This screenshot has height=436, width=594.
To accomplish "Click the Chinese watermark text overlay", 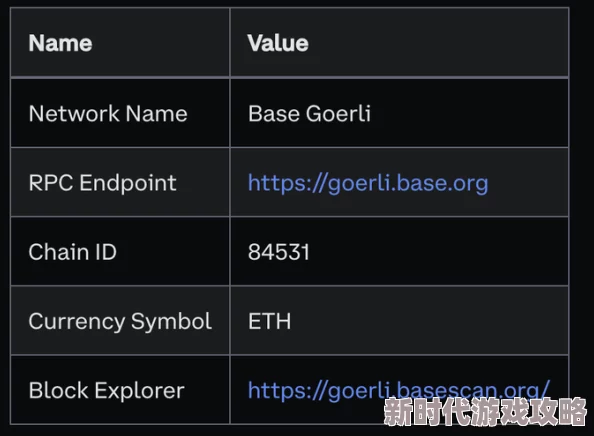I will [x=485, y=412].
